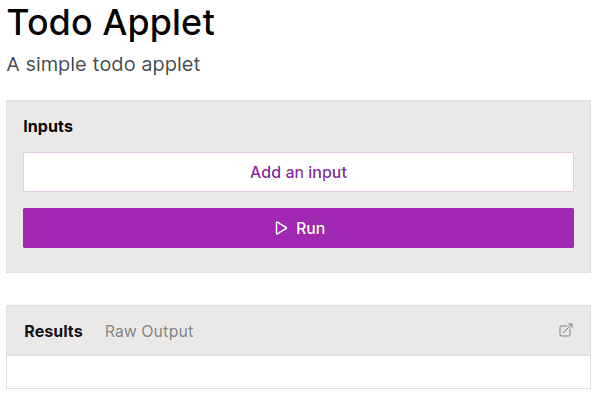Click the play triangle icon on Run
The image size is (600, 401).
point(281,228)
